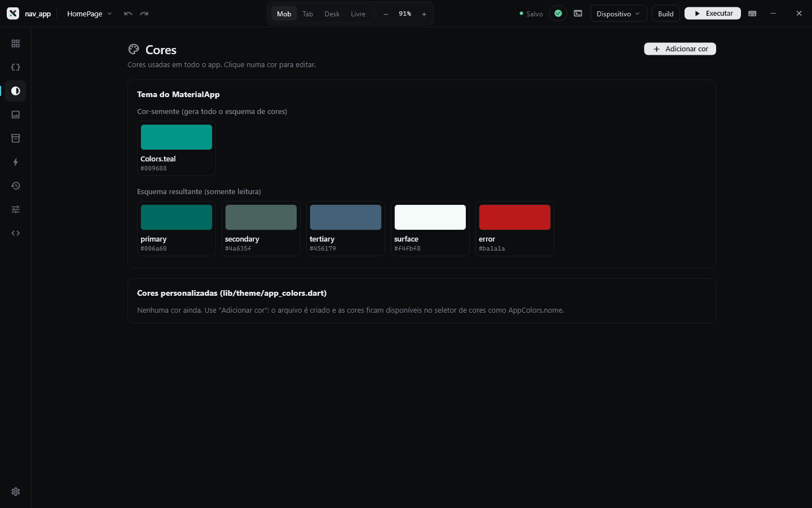Viewport: 812px width, 508px height.
Task: Click the Adicionar cor button
Action: pyautogui.click(x=680, y=49)
